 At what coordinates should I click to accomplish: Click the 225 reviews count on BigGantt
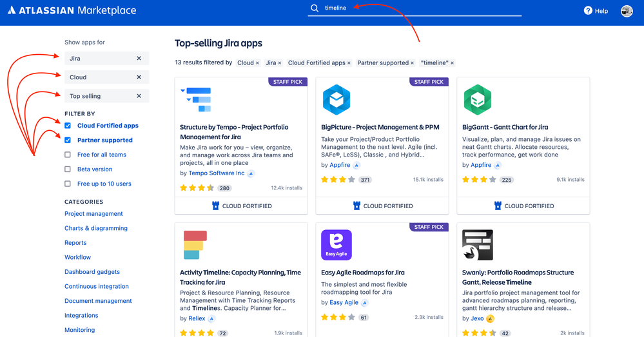[x=507, y=180]
